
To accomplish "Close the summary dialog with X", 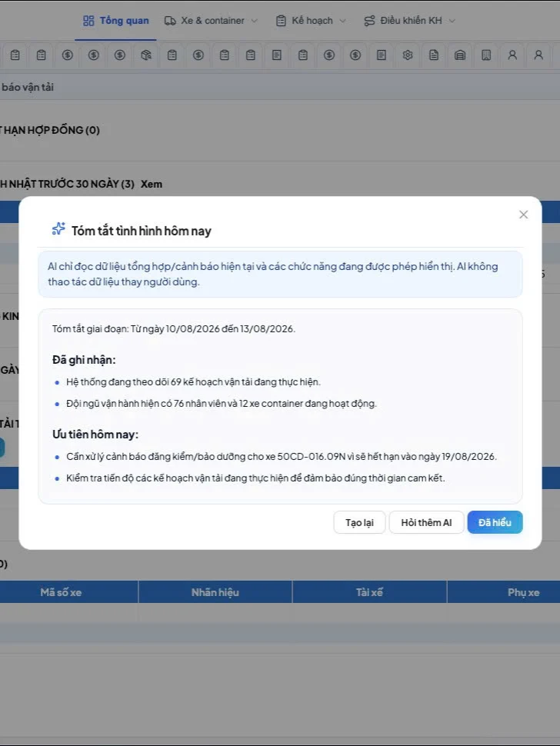I will 523,215.
